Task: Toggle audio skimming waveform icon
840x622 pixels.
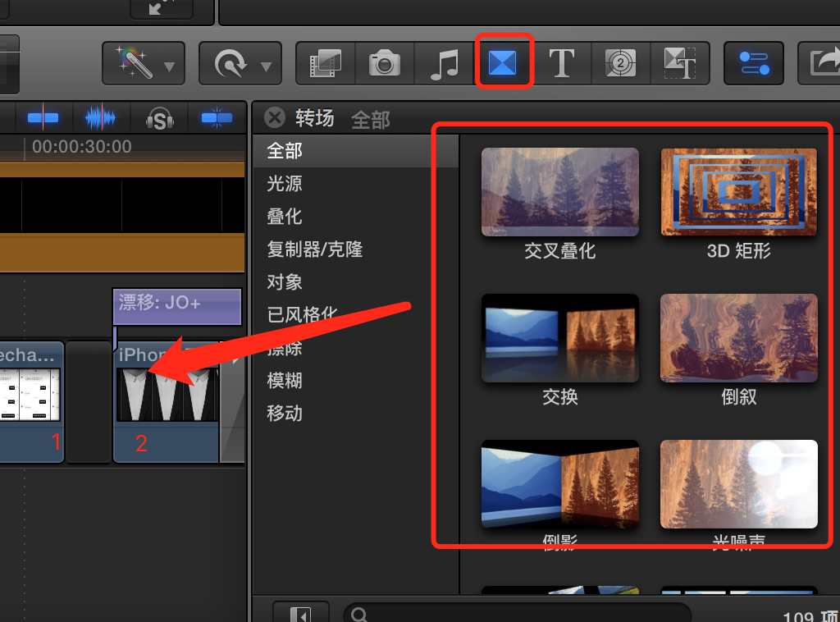Action: (x=100, y=117)
